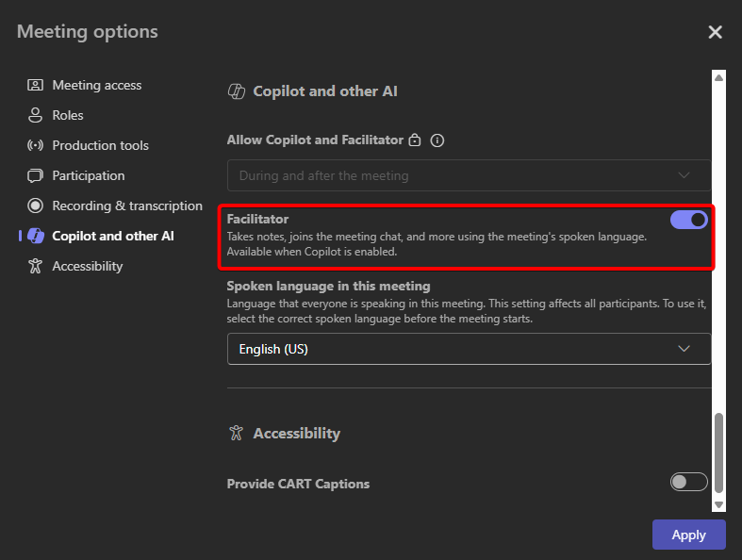Click the Copilot and other AI section heading
Image resolution: width=742 pixels, height=560 pixels.
(x=325, y=91)
